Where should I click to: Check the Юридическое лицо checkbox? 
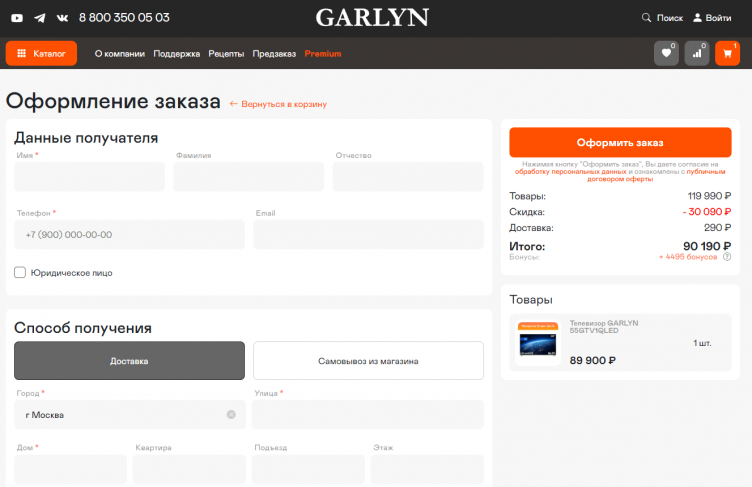(20, 273)
